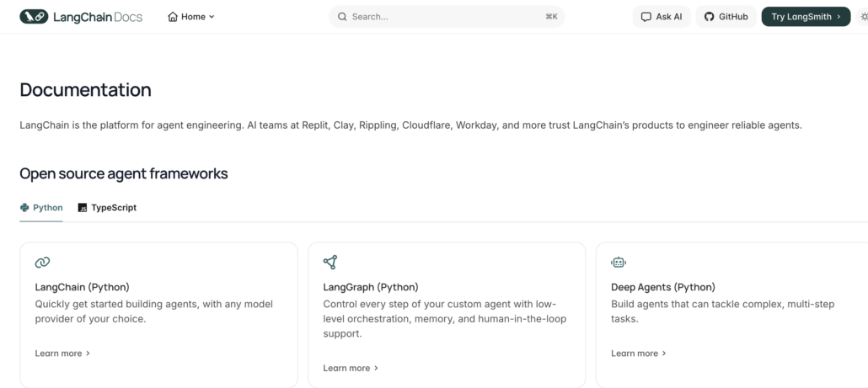Click the search magnifier icon
This screenshot has height=388, width=868.
click(x=342, y=17)
